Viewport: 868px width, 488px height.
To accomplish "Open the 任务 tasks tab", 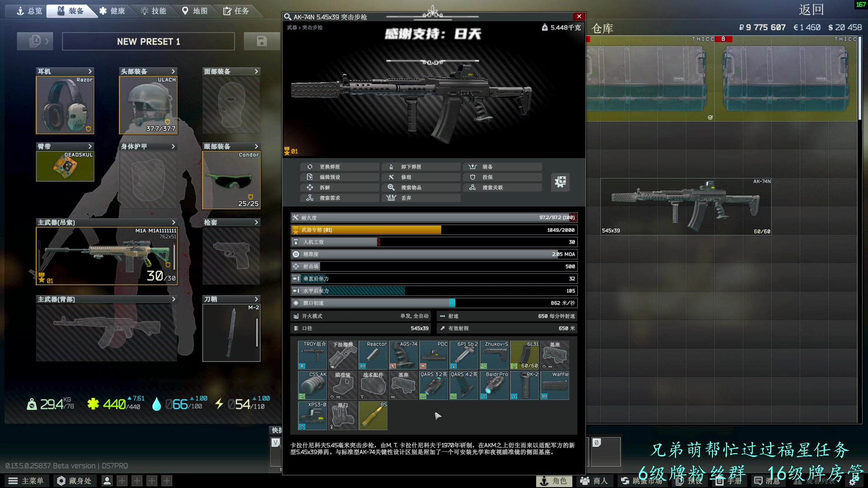I will (236, 11).
